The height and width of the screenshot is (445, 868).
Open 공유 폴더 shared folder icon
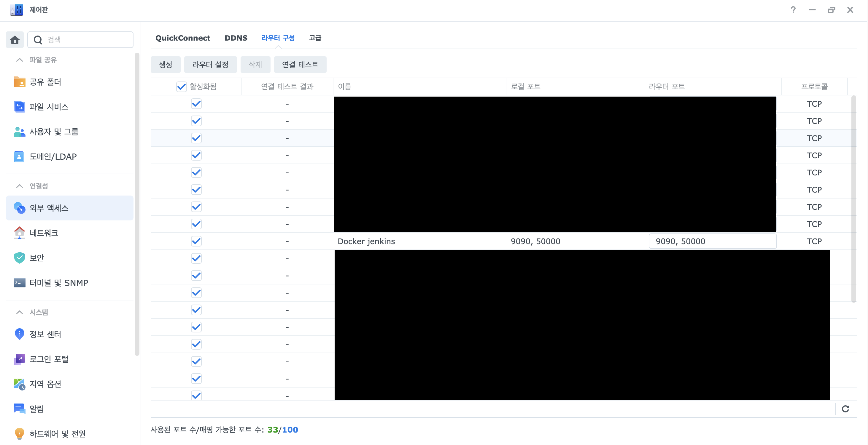19,82
